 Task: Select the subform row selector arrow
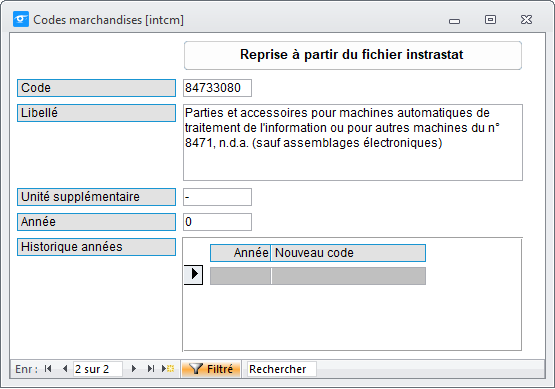(194, 275)
